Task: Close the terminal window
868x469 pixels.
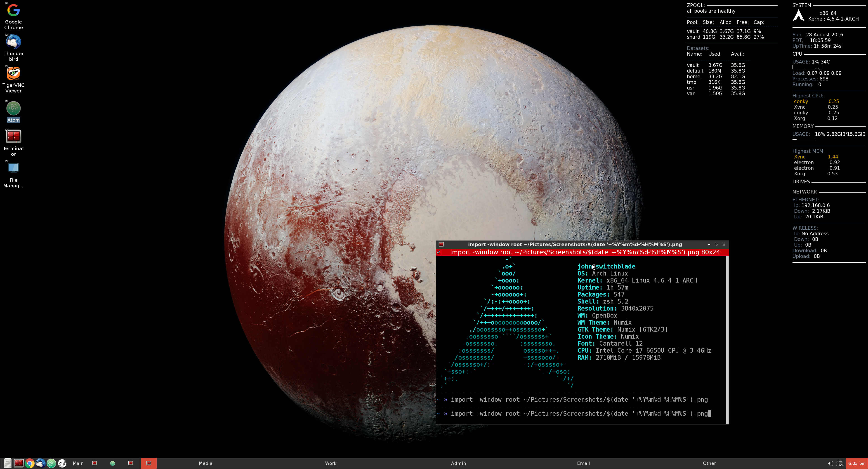Action: [x=724, y=245]
